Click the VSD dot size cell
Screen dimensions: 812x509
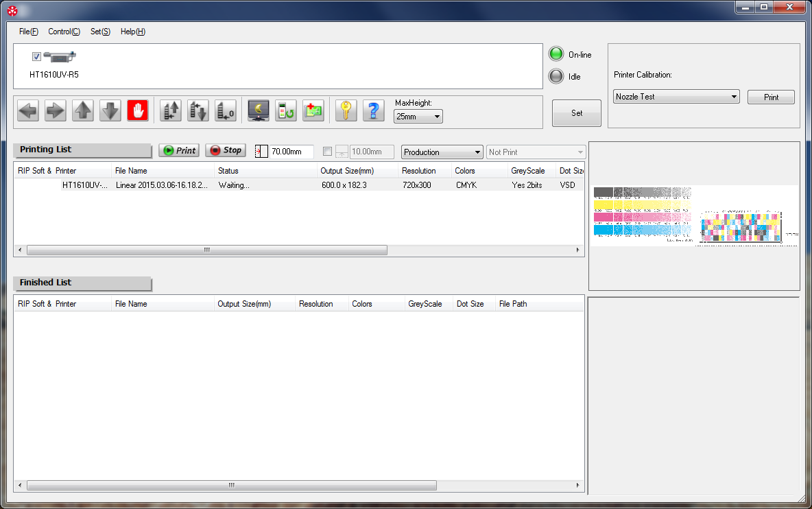pyautogui.click(x=568, y=185)
